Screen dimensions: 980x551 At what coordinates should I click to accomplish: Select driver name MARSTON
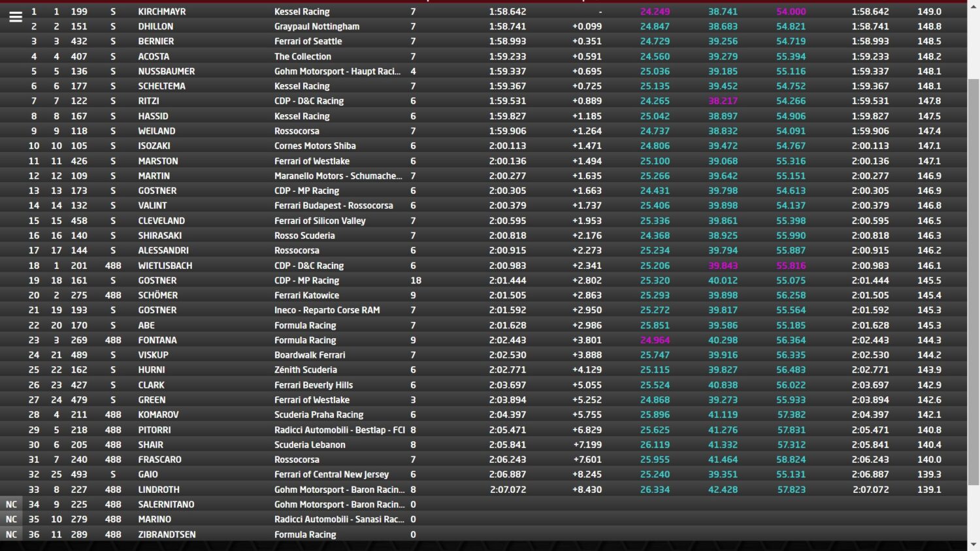point(158,161)
